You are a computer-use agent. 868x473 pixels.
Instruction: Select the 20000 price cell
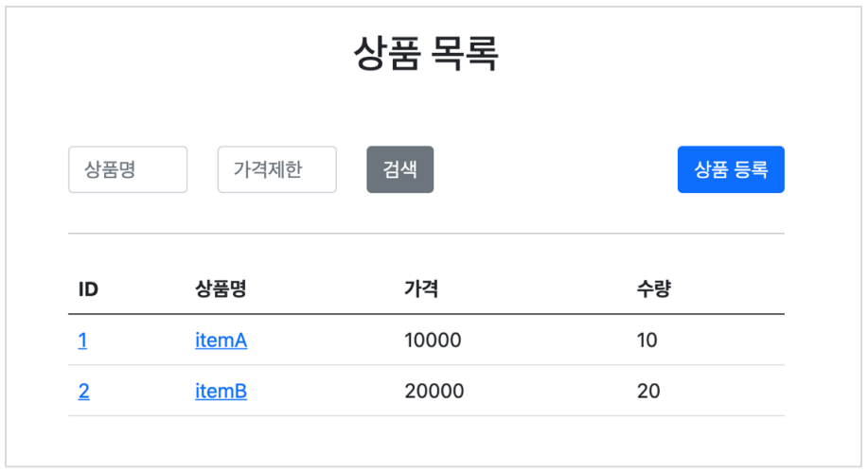point(434,391)
